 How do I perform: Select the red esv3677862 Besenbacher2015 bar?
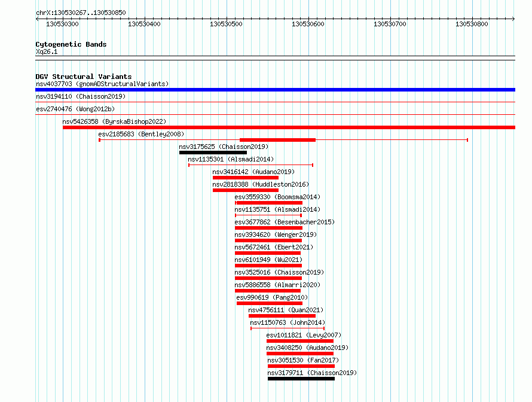[268, 228]
